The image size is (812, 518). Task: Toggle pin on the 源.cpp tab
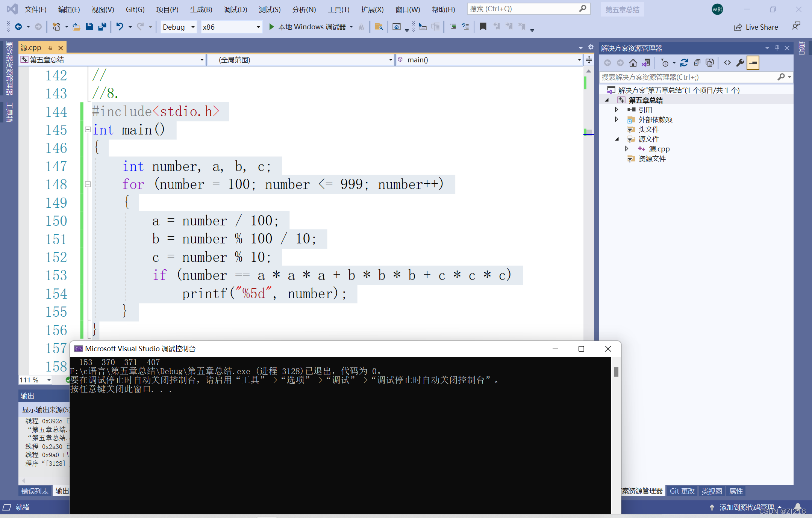pyautogui.click(x=50, y=48)
